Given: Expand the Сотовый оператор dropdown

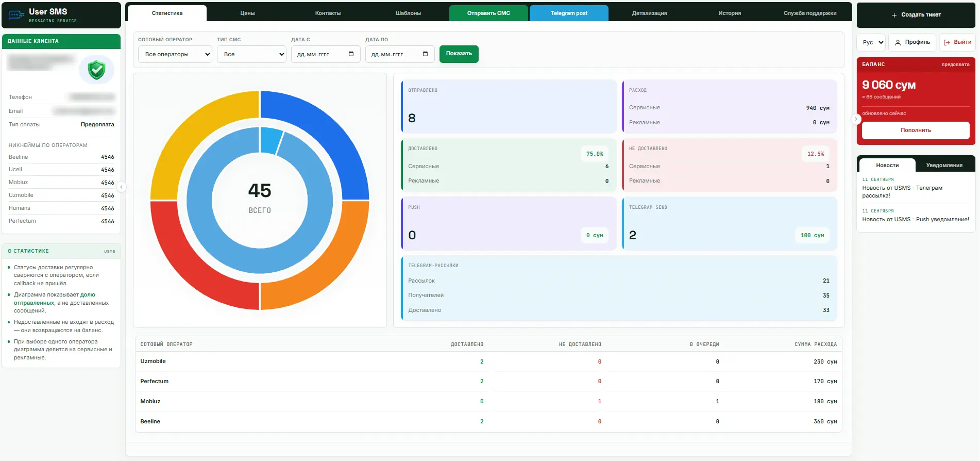Looking at the screenshot, I should [x=175, y=54].
